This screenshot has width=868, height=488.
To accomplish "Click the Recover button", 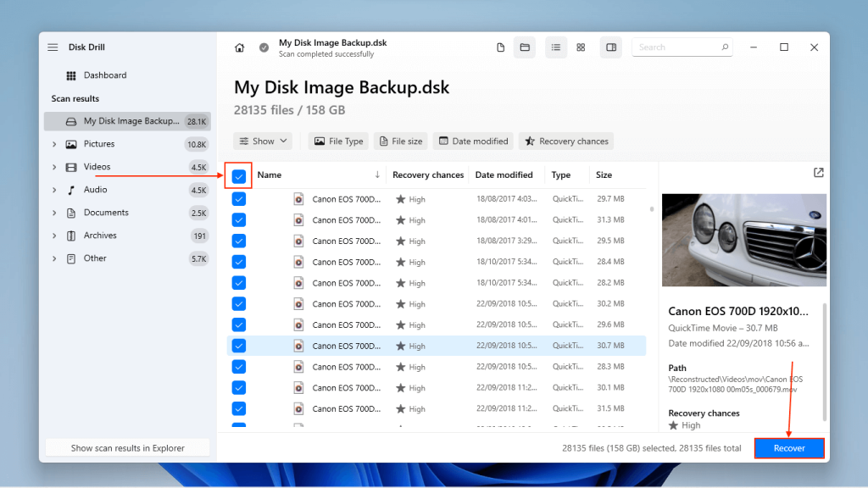I will tap(789, 447).
